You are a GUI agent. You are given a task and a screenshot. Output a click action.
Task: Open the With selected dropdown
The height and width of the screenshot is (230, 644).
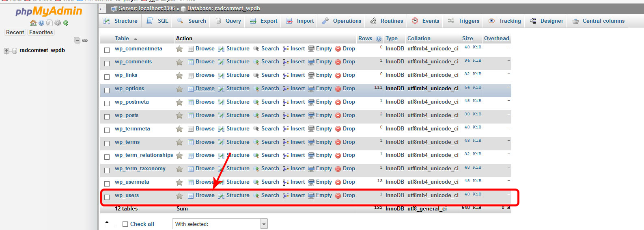(220, 224)
